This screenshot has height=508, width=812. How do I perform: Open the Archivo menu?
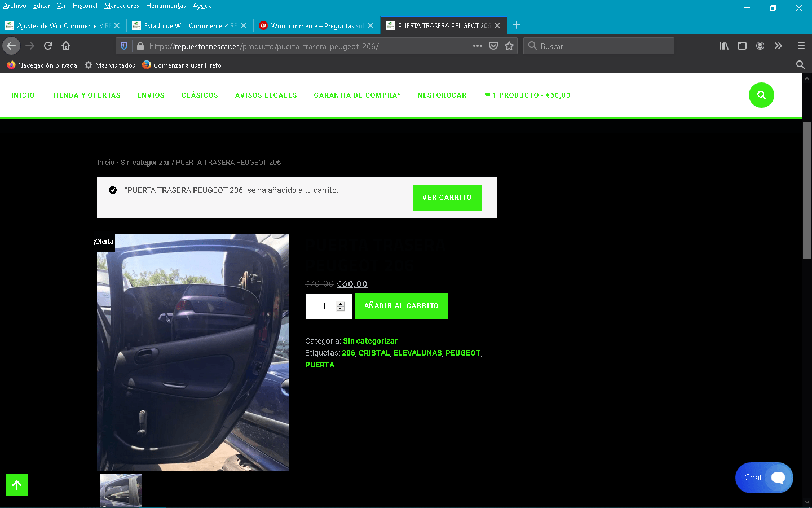click(15, 6)
